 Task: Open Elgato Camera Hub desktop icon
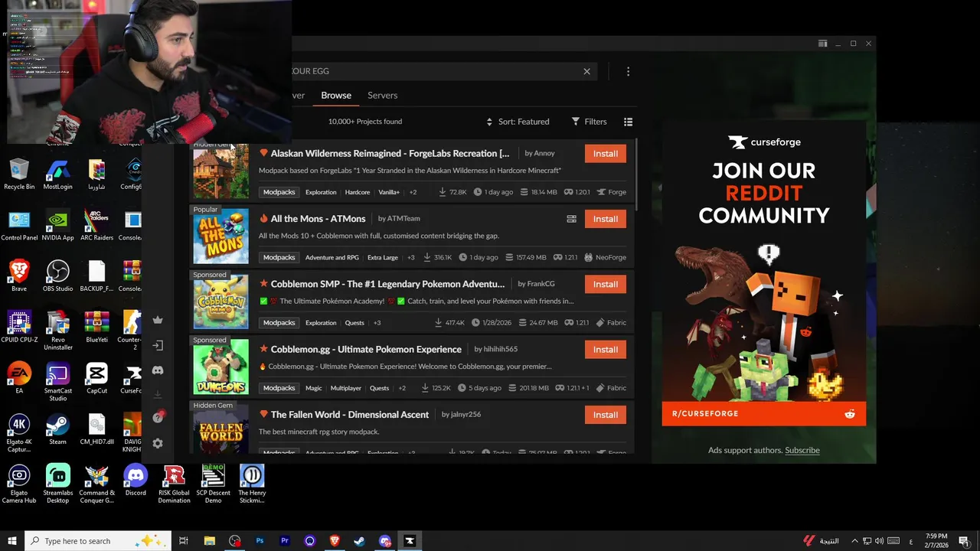pos(19,484)
